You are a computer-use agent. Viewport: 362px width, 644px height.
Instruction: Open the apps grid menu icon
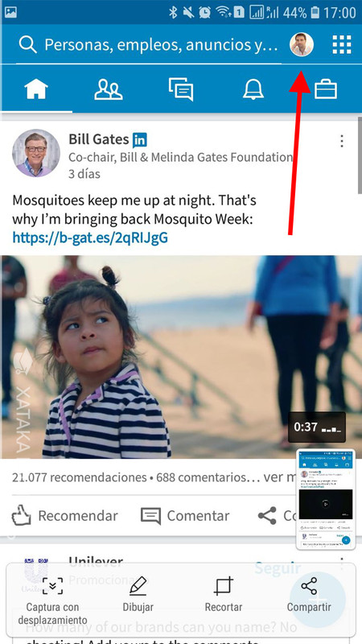coord(341,44)
